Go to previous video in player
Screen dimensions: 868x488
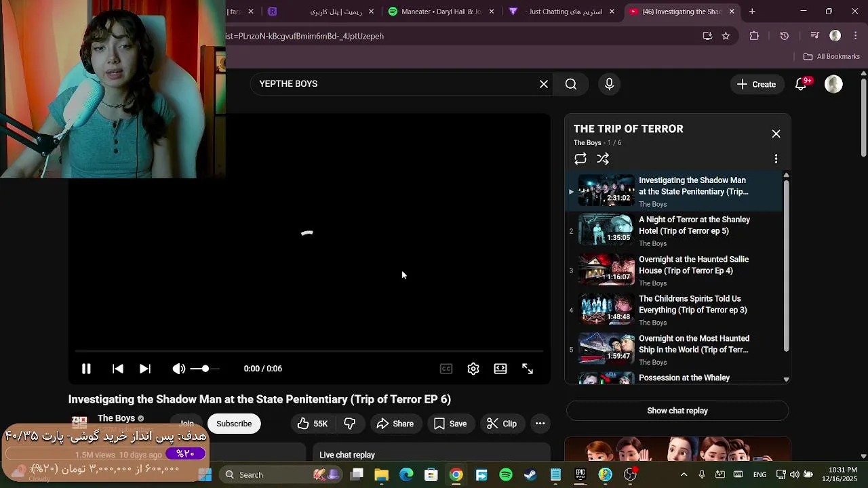(118, 369)
